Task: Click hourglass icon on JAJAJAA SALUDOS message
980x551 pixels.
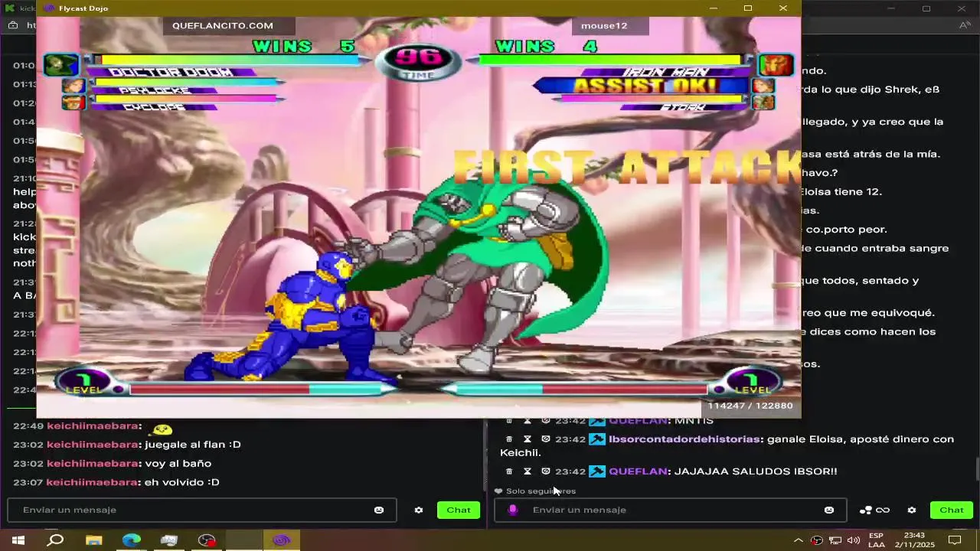Action: coord(527,471)
